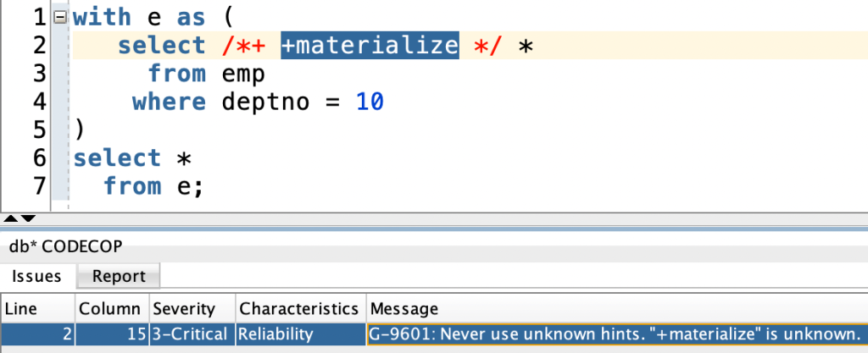Open the Report tab

point(119,276)
